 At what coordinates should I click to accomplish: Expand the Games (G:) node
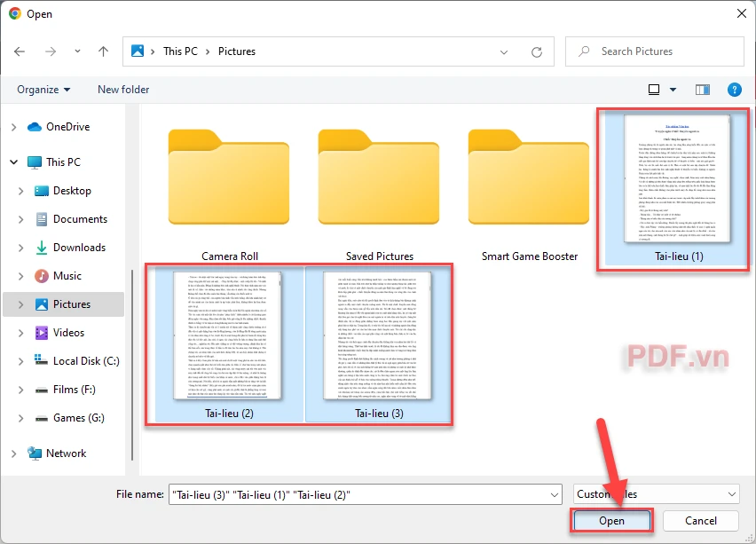[20, 419]
